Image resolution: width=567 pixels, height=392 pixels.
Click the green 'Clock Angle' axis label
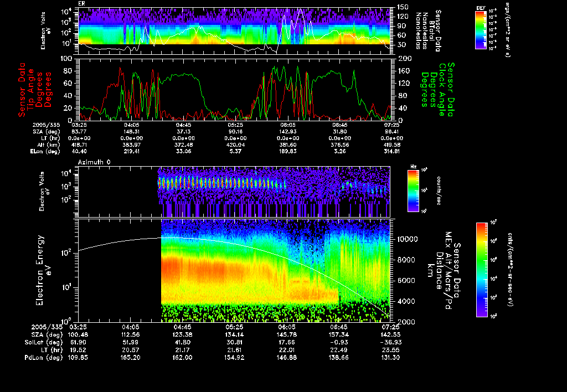442,90
